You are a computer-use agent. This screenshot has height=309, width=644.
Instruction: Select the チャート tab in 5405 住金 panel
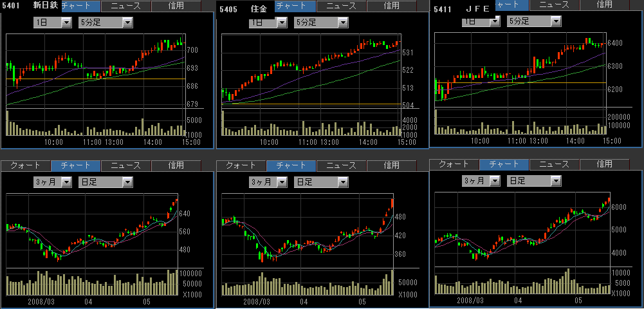click(x=295, y=6)
